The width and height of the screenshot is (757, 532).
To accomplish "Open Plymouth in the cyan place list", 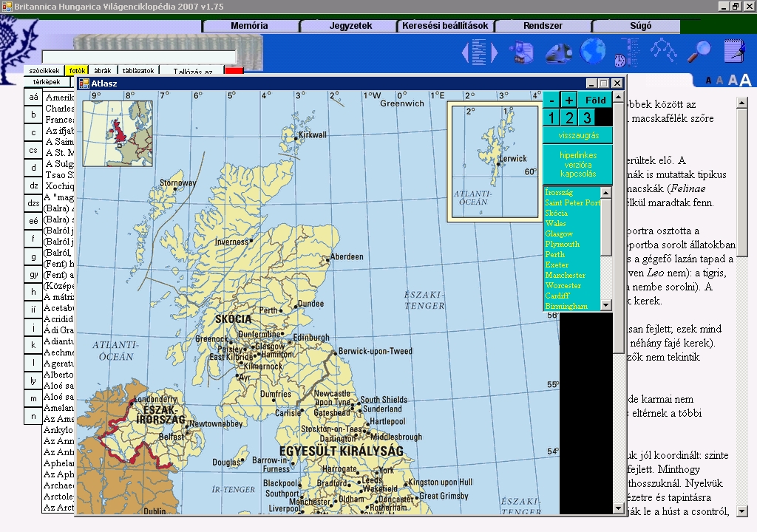I will [x=562, y=245].
